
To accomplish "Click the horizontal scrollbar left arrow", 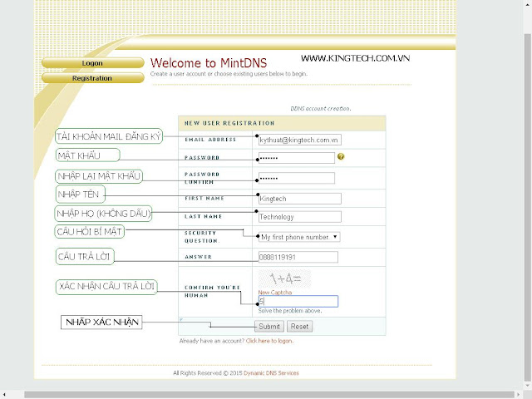I will [x=3, y=394].
